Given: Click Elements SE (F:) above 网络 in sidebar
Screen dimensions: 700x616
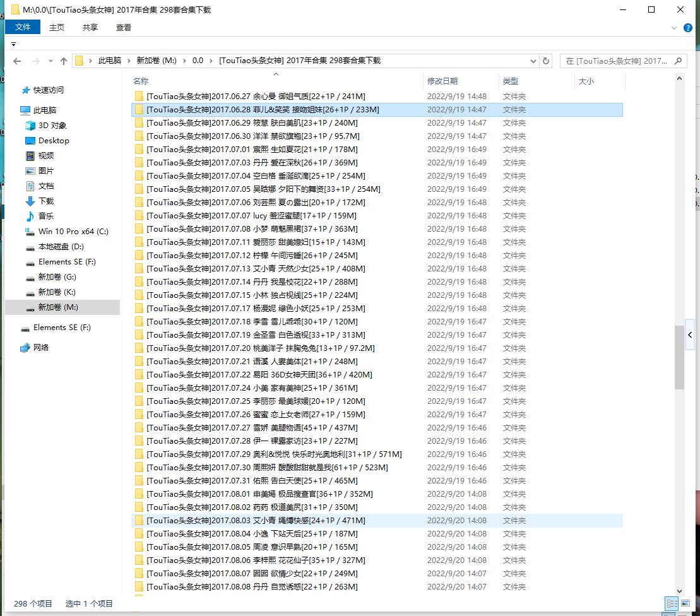Looking at the screenshot, I should pos(62,328).
